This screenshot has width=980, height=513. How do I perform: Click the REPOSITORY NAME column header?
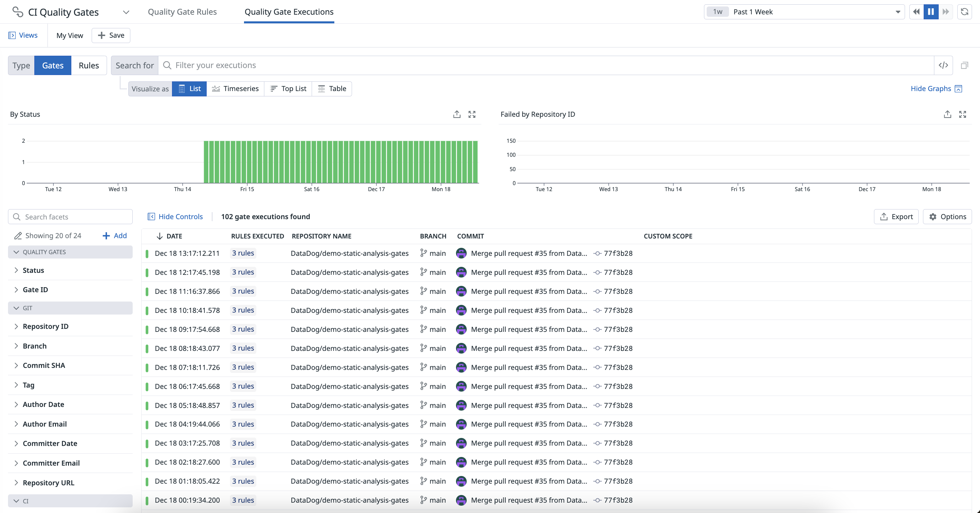321,236
